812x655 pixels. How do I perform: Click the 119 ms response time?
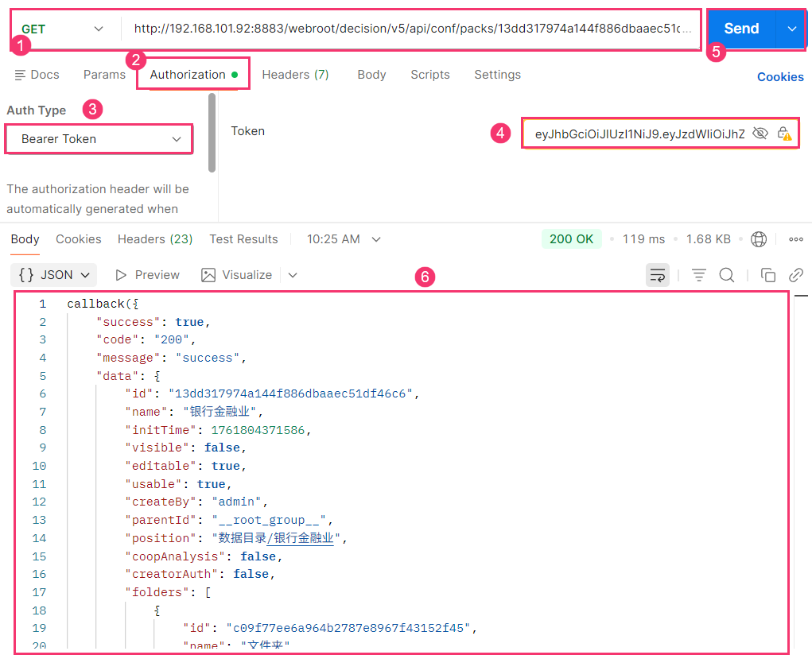[643, 239]
